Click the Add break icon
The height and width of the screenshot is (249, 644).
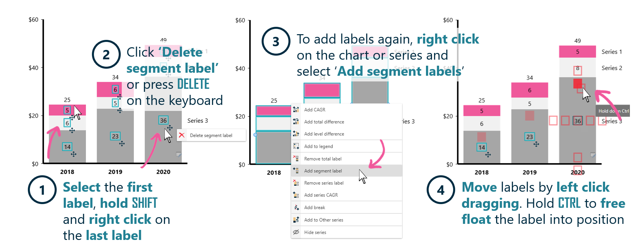296,207
